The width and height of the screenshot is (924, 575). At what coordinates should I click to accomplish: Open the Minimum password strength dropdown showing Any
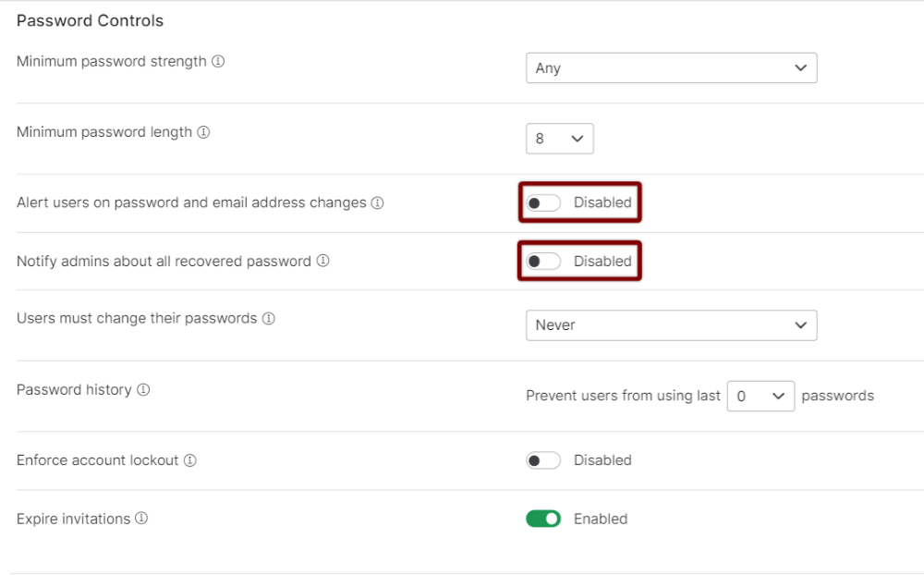coord(671,67)
